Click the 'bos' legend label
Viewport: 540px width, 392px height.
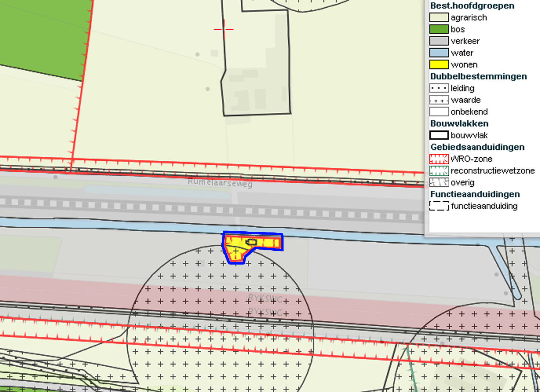coord(458,29)
